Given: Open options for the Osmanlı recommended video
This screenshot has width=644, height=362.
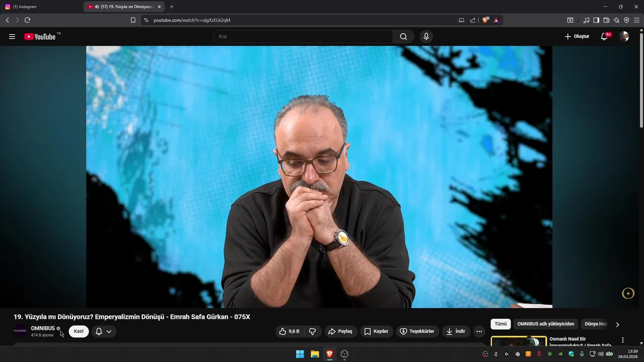Looking at the screenshot, I should [623, 340].
